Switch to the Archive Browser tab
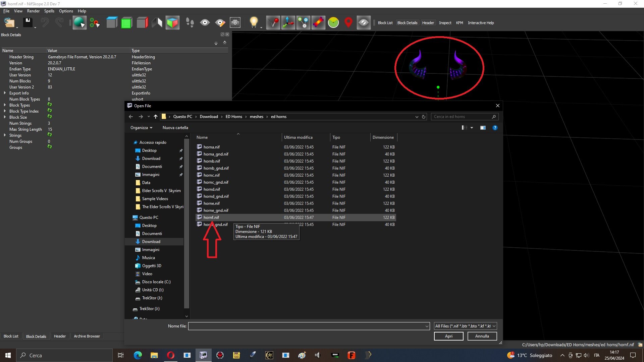The image size is (644, 362). coord(87,336)
